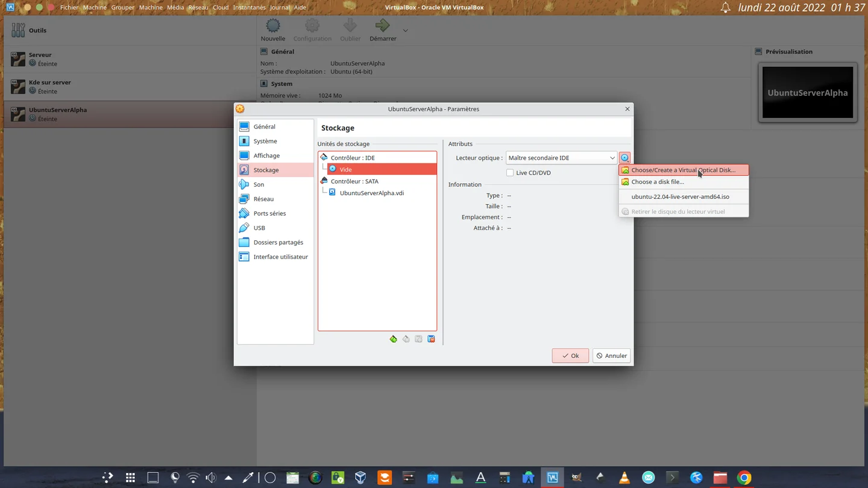
Task: Launch VirtualBox cube icon in taskbar
Action: click(360, 478)
